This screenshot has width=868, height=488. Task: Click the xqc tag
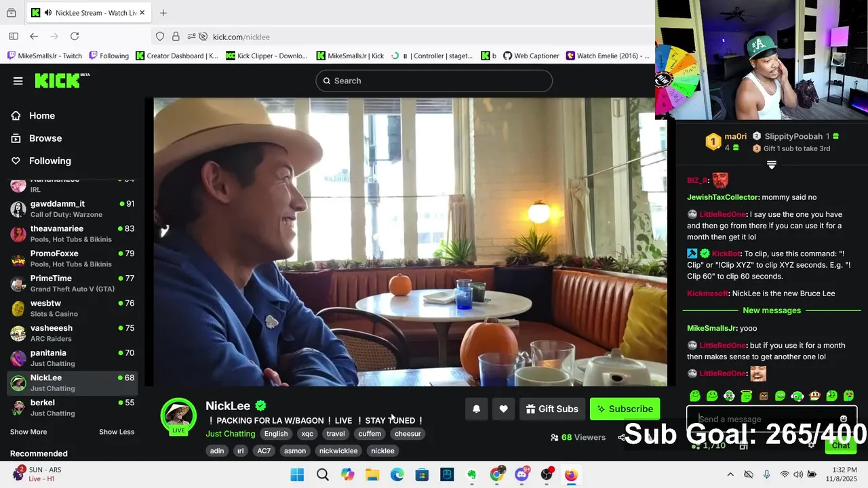[307, 434]
